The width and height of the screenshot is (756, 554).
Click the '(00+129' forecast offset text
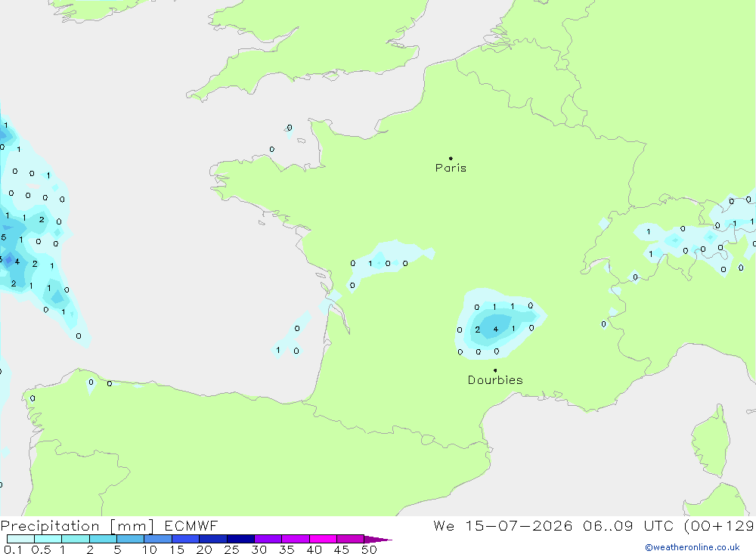(x=719, y=525)
